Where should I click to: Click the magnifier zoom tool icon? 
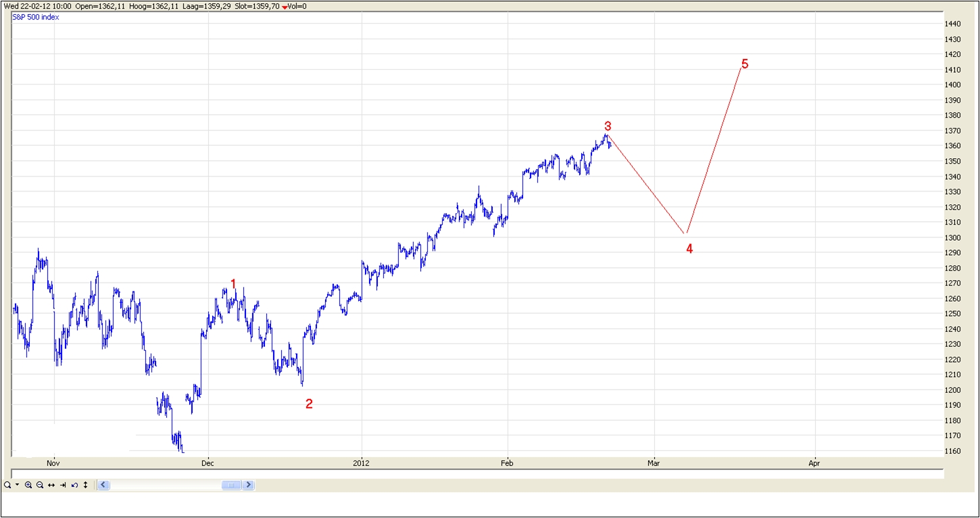(7, 485)
